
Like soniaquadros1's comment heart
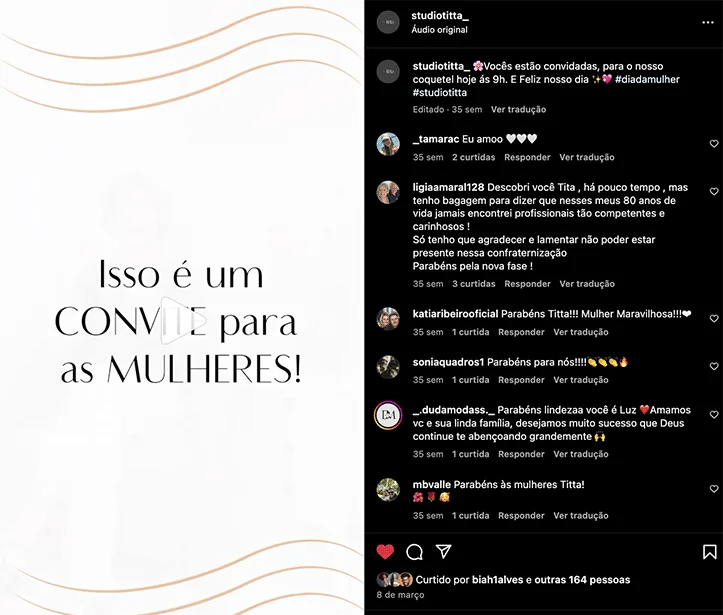point(714,367)
